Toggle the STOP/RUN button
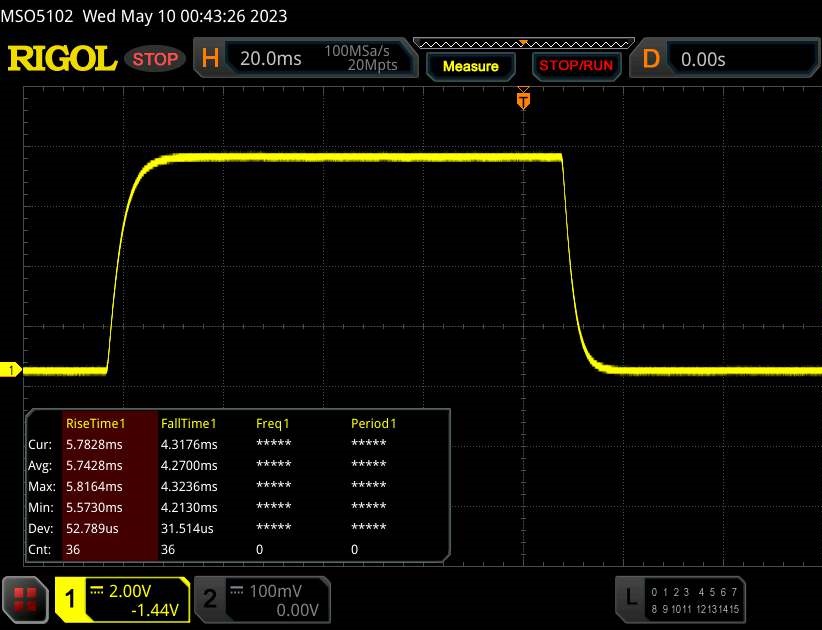The width and height of the screenshot is (822, 630). tap(576, 66)
